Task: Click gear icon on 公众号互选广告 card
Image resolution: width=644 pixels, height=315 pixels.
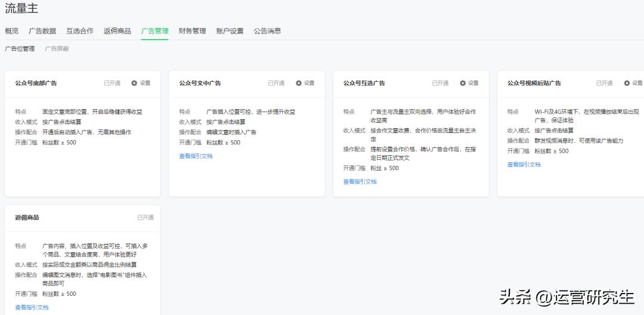Action: (463, 83)
